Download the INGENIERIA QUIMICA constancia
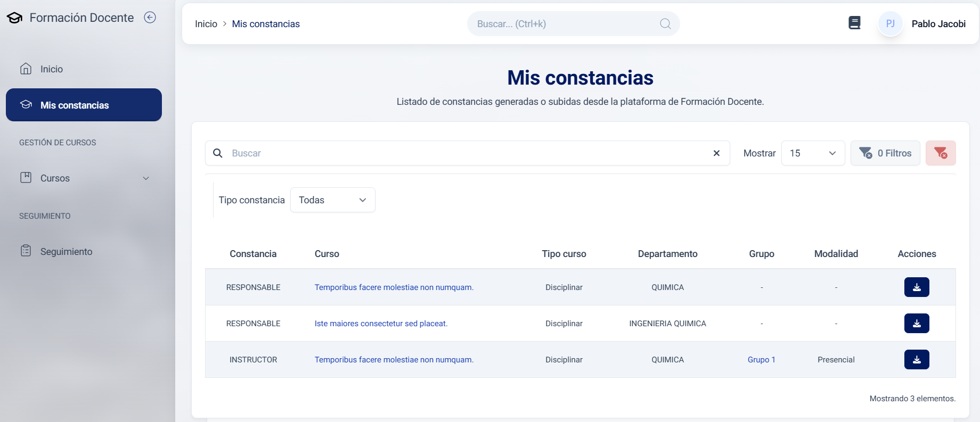The height and width of the screenshot is (422, 980). click(916, 324)
